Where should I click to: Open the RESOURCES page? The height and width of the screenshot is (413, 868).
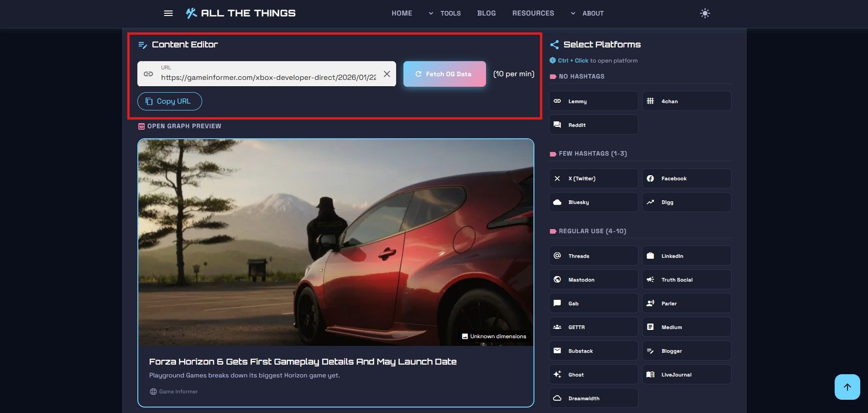(x=533, y=13)
